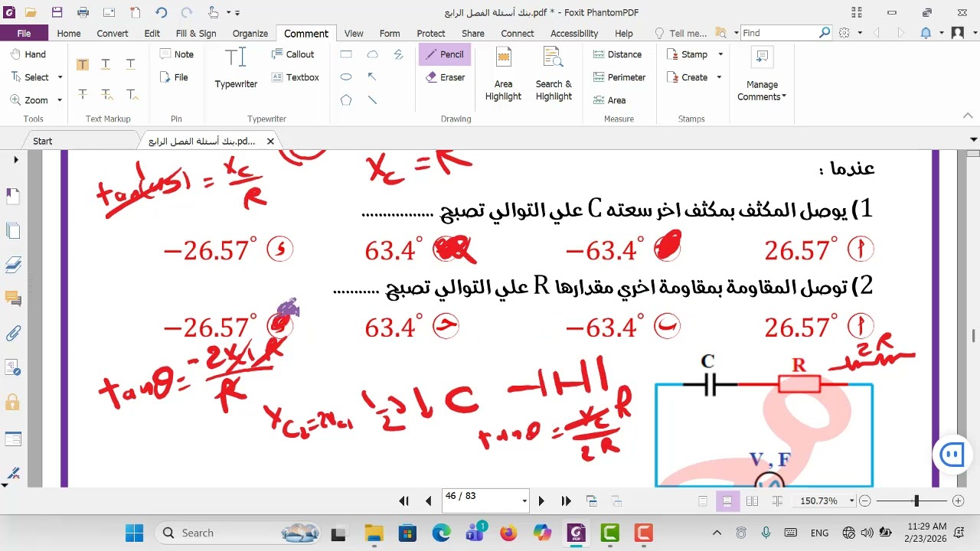Screen dimensions: 980x551
Task: Click the Print icon in quick access toolbar
Action: click(x=83, y=12)
